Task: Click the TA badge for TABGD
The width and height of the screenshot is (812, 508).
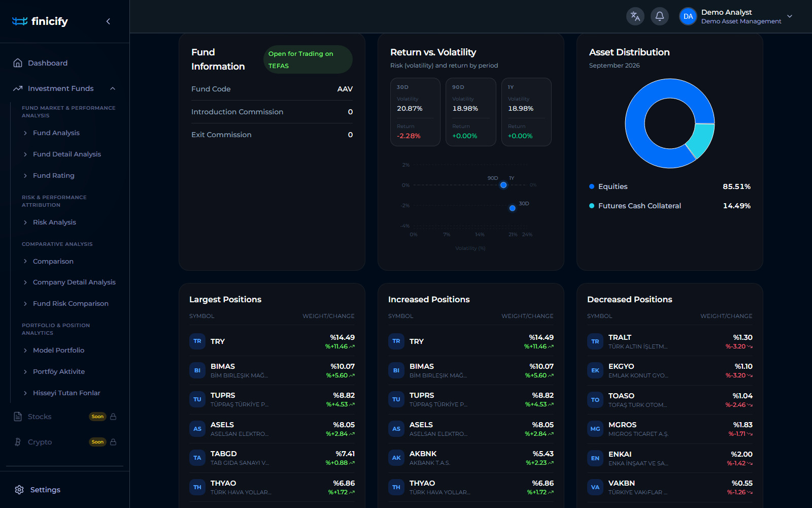Action: (x=197, y=458)
